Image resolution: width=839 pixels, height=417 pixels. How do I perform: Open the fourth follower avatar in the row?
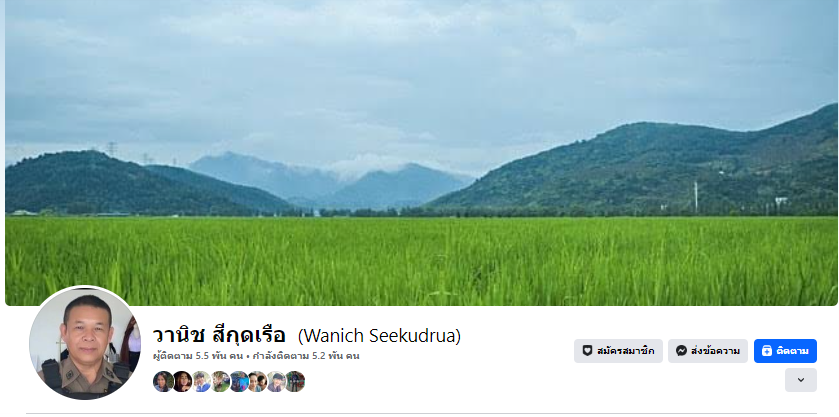pyautogui.click(x=220, y=381)
